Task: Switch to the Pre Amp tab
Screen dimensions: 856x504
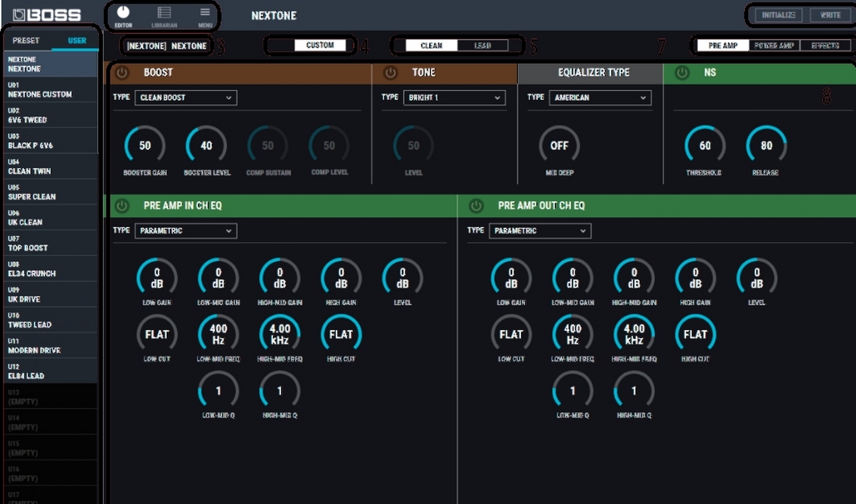Action: point(723,45)
